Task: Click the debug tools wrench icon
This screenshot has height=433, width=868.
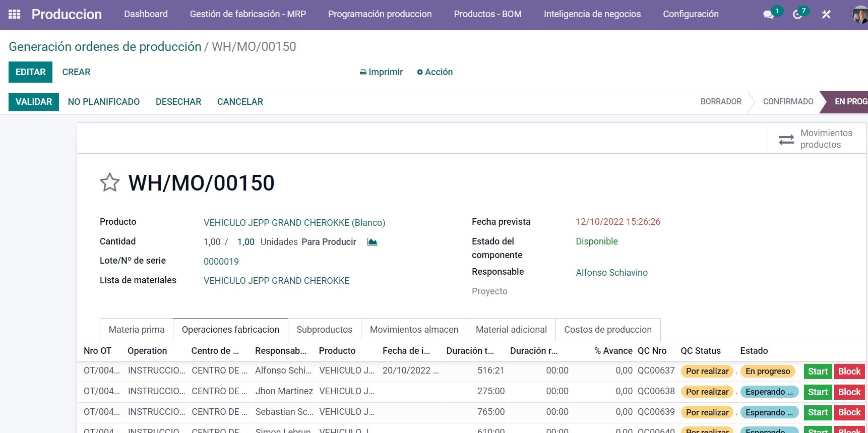Action: [x=826, y=15]
